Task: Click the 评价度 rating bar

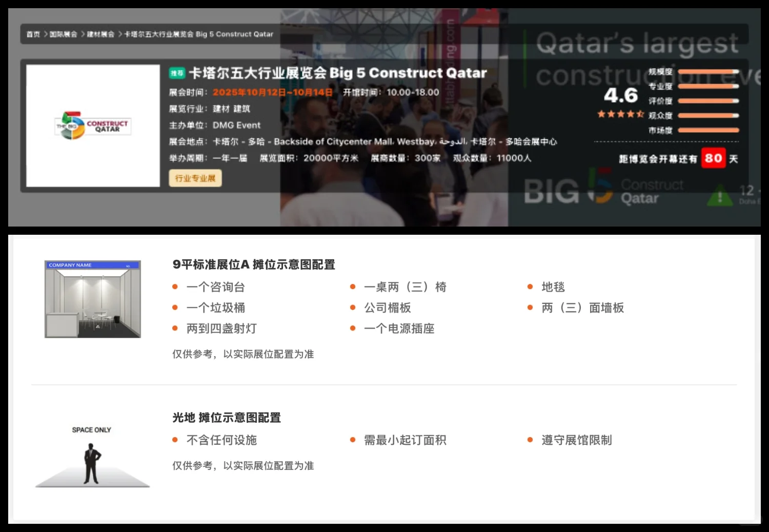Action: coord(709,101)
